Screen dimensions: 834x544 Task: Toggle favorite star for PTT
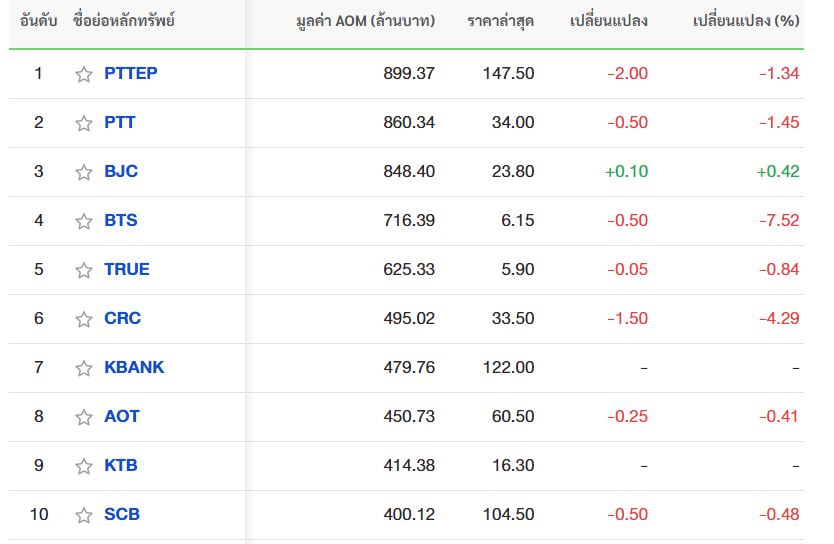pos(84,123)
